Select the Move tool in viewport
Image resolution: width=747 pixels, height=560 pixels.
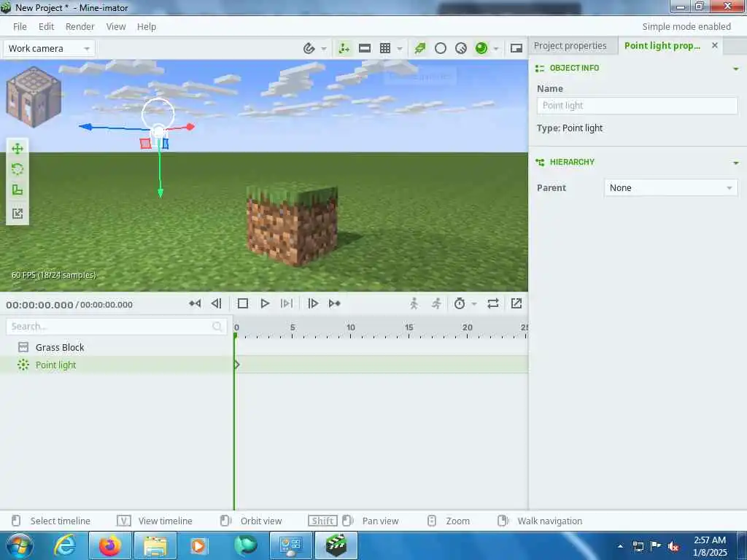[x=18, y=149]
